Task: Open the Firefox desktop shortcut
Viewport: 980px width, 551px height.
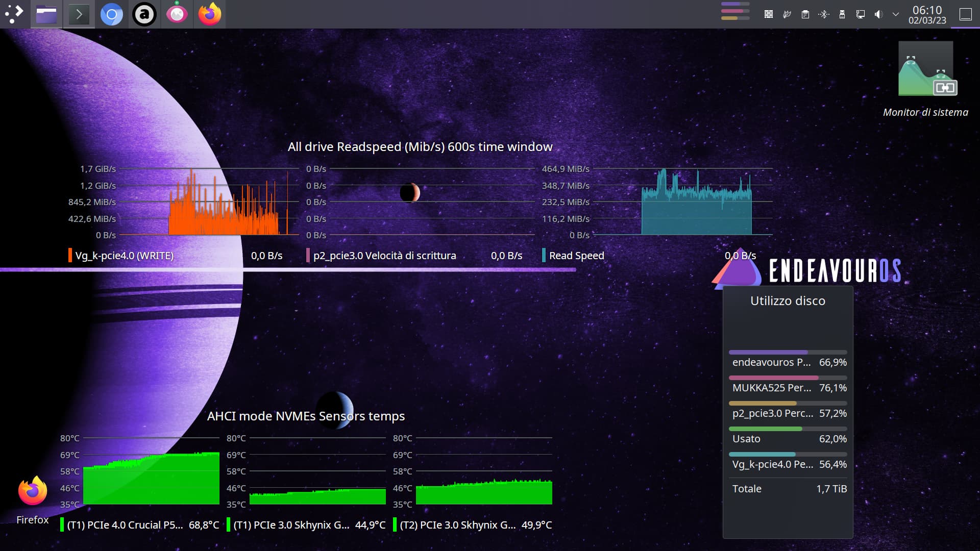Action: coord(33,492)
